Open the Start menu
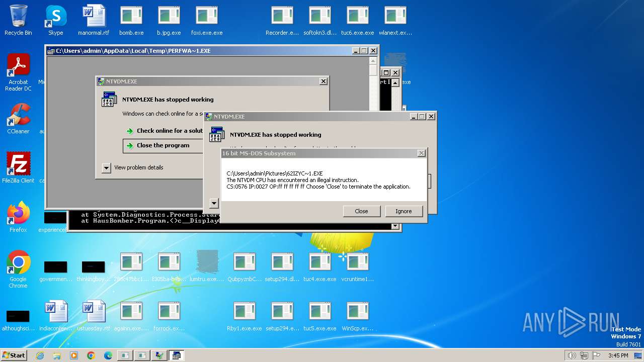 click(x=14, y=355)
